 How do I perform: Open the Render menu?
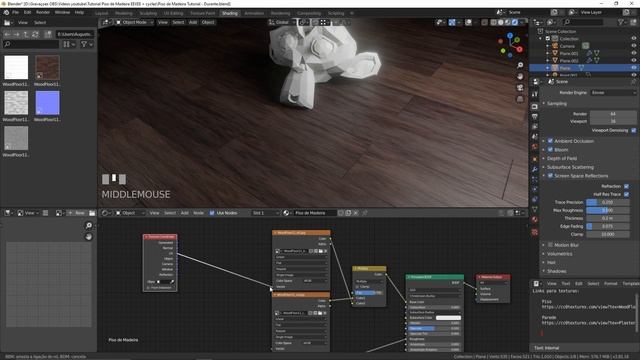(x=43, y=12)
